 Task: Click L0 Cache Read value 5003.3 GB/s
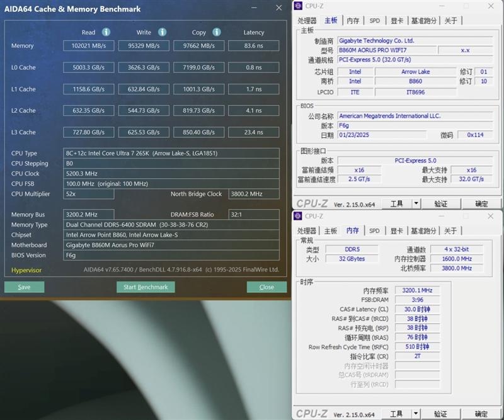[89, 67]
